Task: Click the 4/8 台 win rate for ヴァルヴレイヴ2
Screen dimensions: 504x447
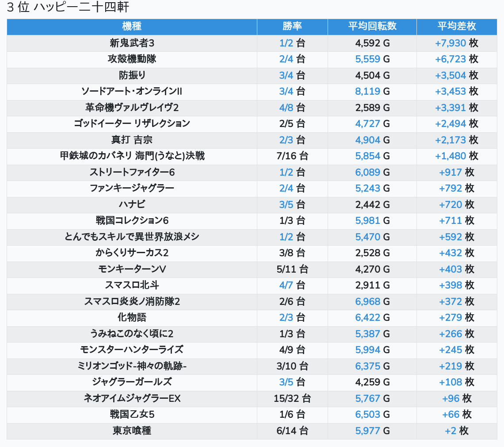Action: [292, 108]
